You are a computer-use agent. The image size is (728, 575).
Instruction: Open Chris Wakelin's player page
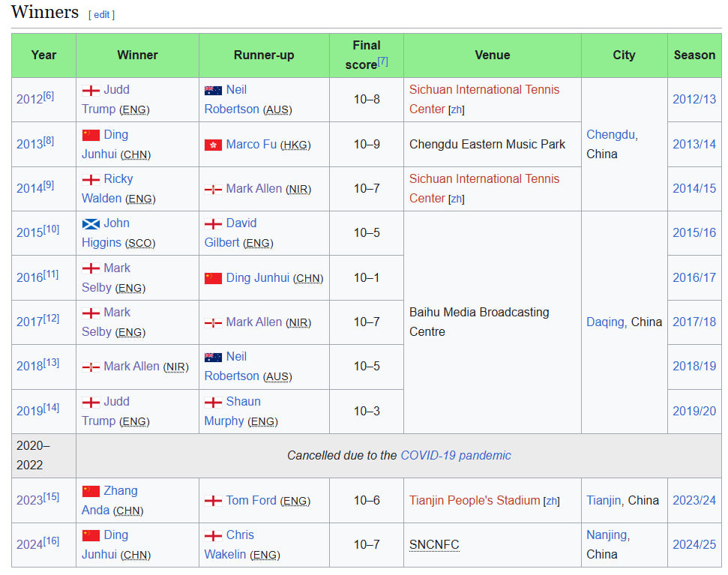pyautogui.click(x=240, y=535)
